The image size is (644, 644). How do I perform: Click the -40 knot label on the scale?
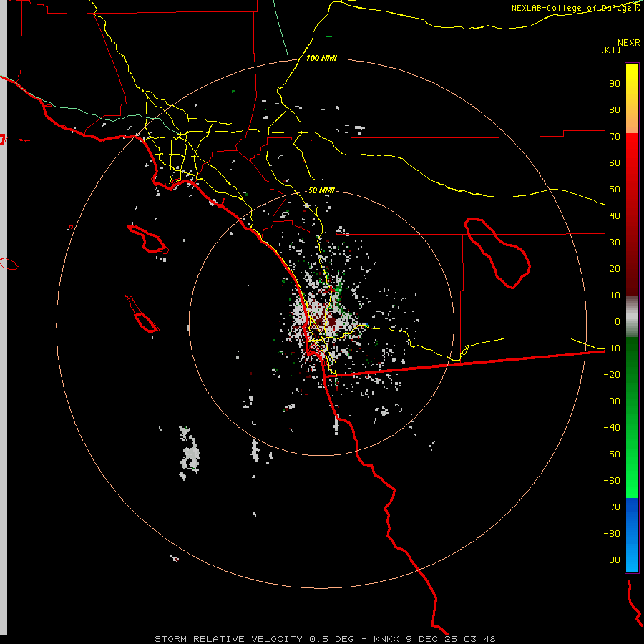[x=612, y=428]
